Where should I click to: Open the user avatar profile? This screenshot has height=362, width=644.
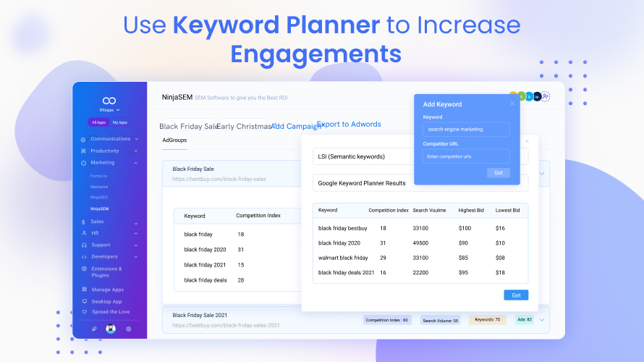click(x=111, y=329)
